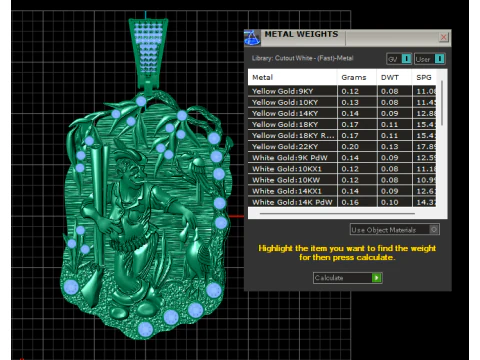
Task: Click the Metal Weights flask icon
Action: click(252, 37)
